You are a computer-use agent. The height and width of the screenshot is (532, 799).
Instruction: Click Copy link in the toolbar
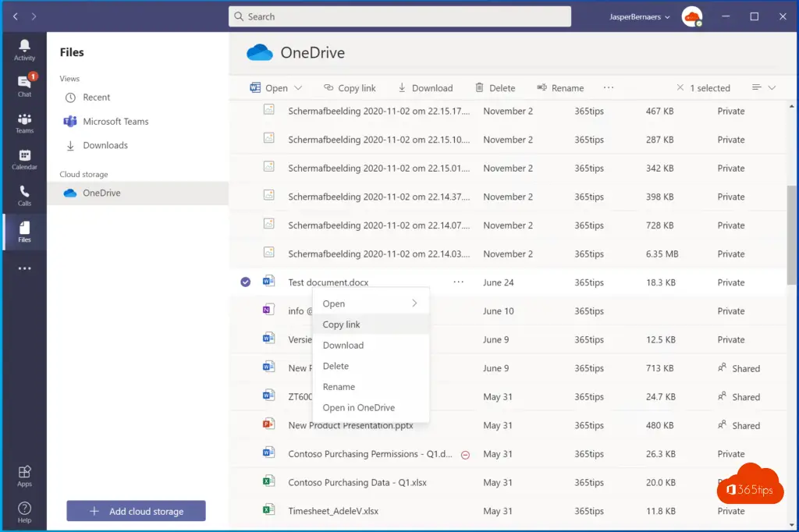(x=350, y=87)
